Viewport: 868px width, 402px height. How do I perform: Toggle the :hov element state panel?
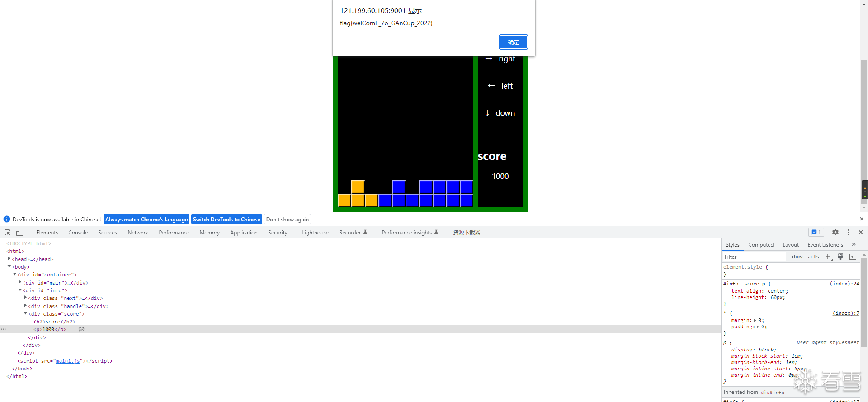797,257
